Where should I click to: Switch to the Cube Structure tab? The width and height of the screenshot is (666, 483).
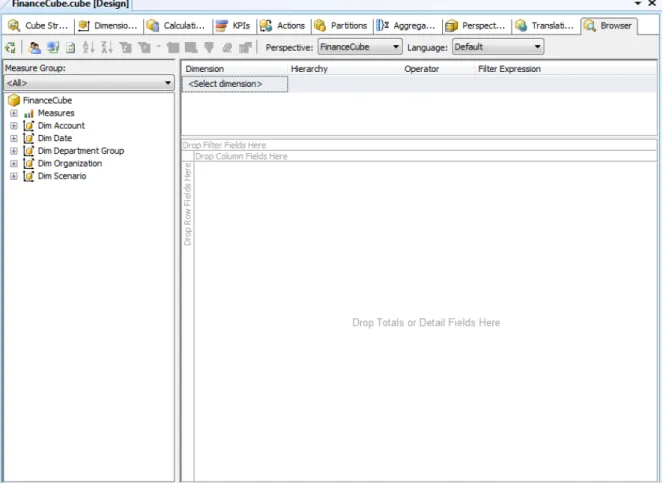[38, 25]
